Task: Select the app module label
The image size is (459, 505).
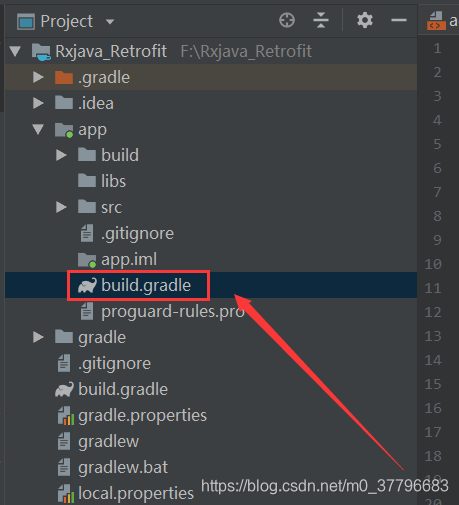Action: (x=92, y=131)
